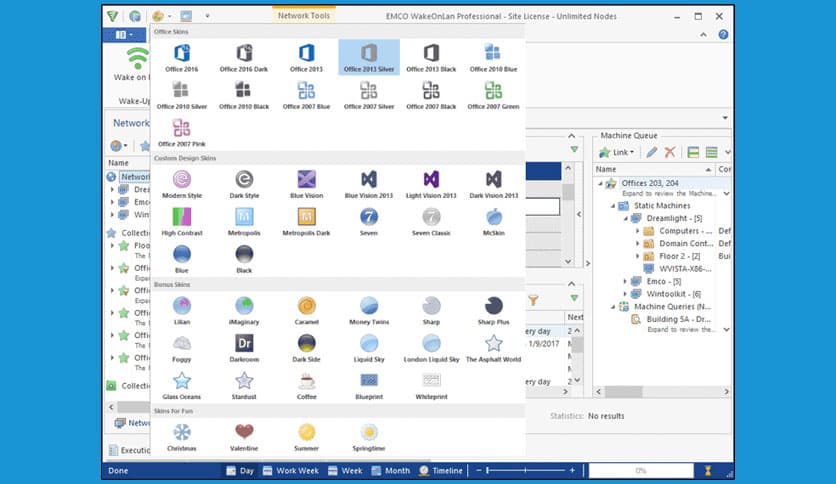
Task: Select the Office 2007 Pink skin
Action: (181, 133)
